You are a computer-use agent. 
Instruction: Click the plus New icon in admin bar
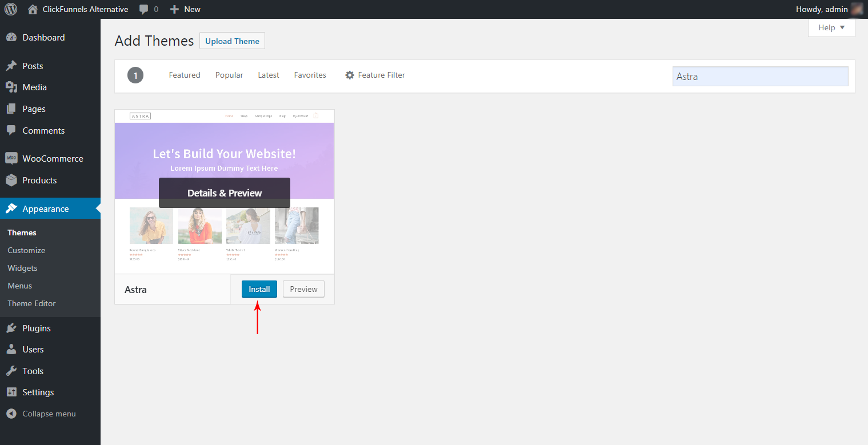[175, 9]
